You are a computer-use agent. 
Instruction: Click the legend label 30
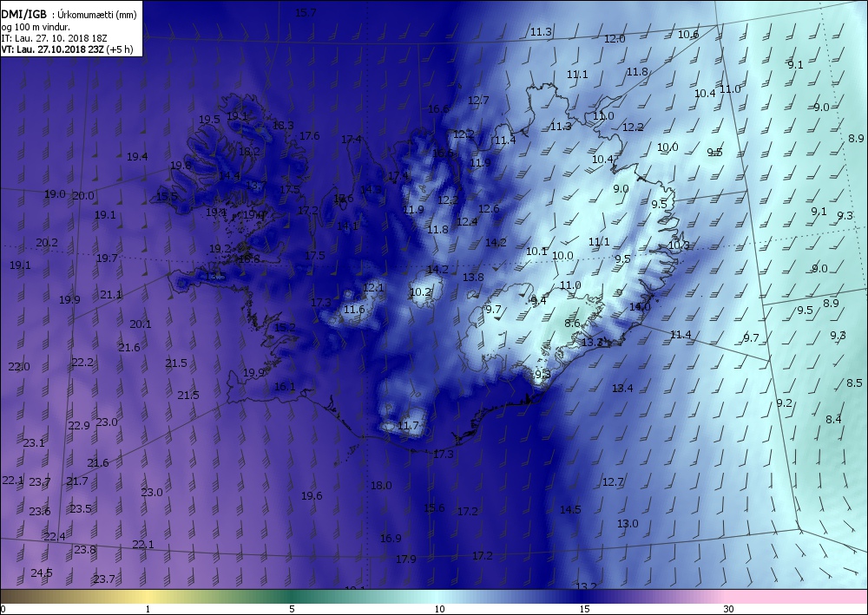click(728, 610)
